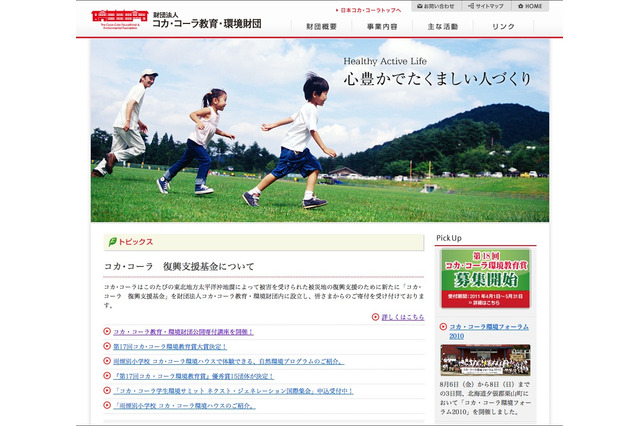Click red bullet icon beside 優秀賞15団体 link
640x426 pixels.
tap(107, 375)
